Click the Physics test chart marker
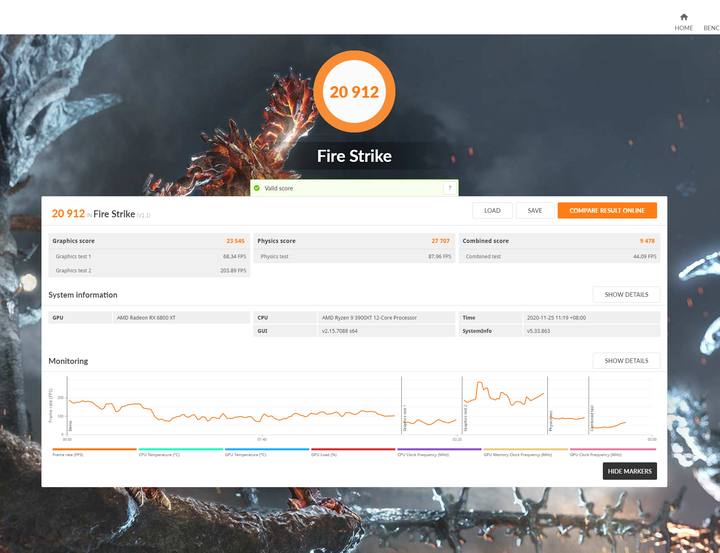The height and width of the screenshot is (553, 720). 551,420
